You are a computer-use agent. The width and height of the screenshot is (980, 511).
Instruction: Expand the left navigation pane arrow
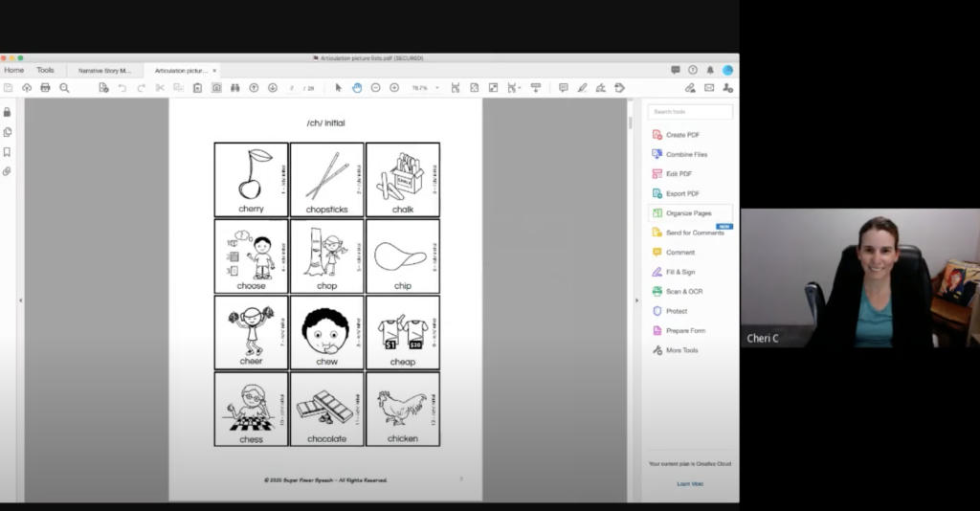[x=21, y=300]
